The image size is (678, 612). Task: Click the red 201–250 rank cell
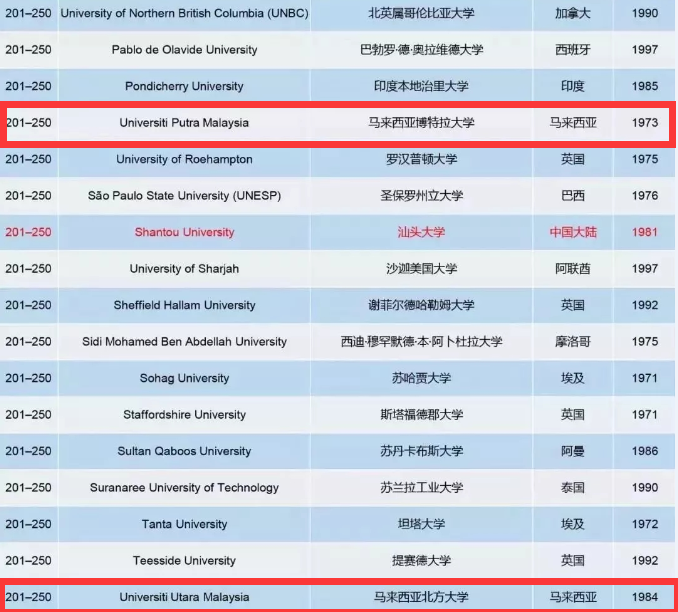coord(28,232)
